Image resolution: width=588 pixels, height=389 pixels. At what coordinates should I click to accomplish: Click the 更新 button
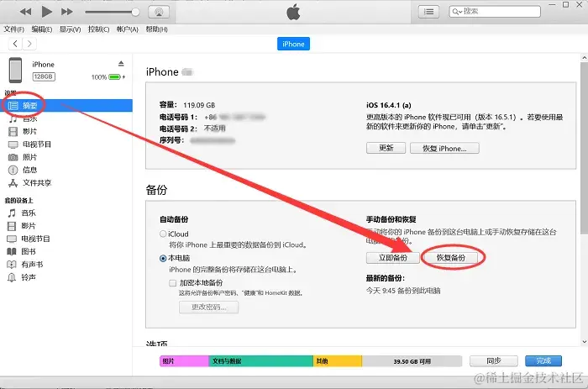point(386,148)
